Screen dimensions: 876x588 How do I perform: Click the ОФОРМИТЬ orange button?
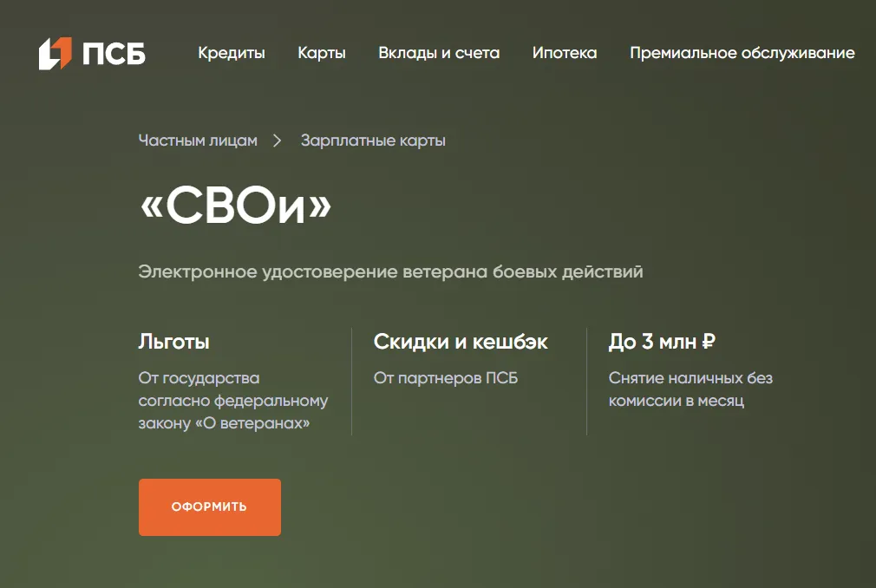pyautogui.click(x=210, y=507)
